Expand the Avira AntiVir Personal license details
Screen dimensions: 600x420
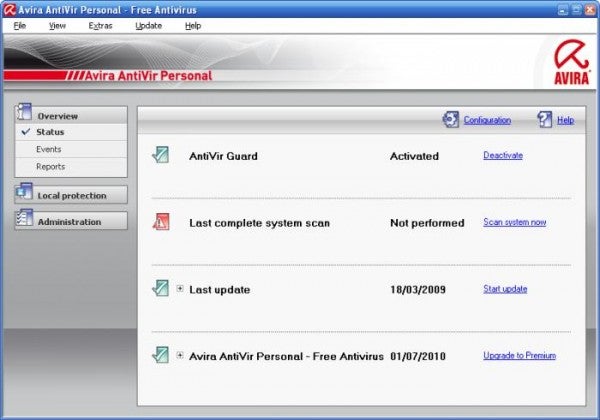180,355
